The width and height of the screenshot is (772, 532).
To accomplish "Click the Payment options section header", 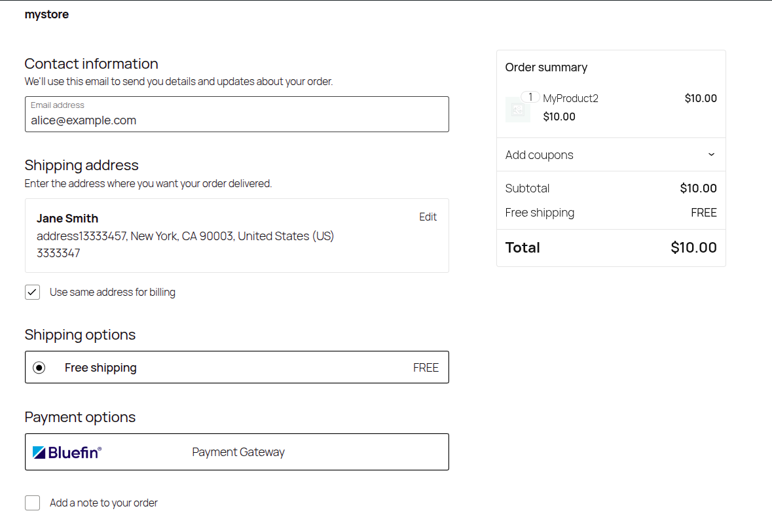I will coord(80,417).
